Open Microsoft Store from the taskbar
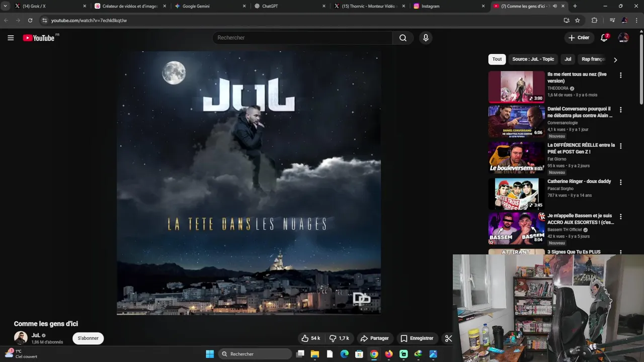 click(359, 354)
